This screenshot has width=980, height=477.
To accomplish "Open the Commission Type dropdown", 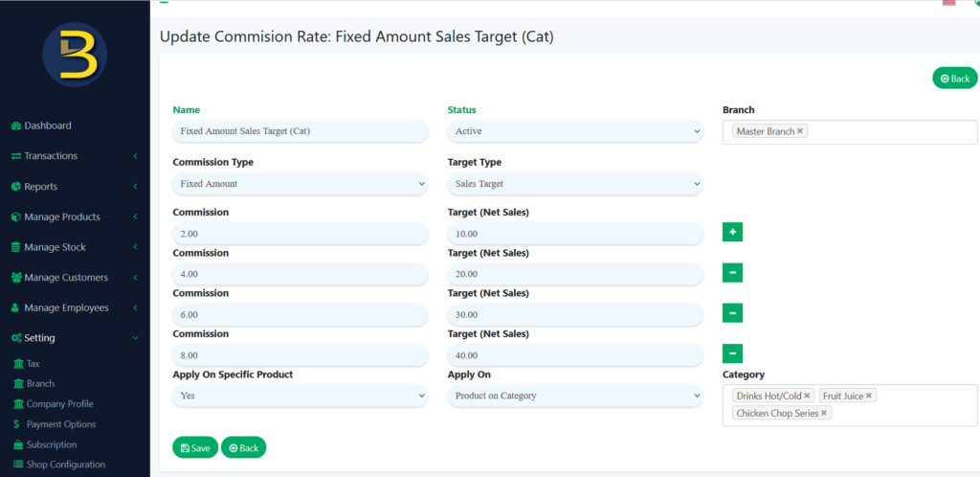I will point(300,183).
